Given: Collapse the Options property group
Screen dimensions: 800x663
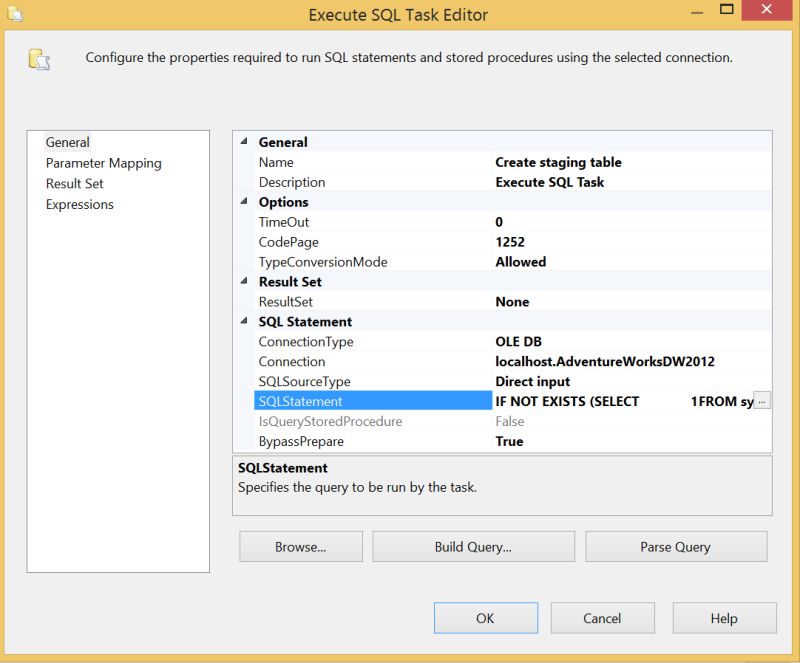Looking at the screenshot, I should click(242, 201).
